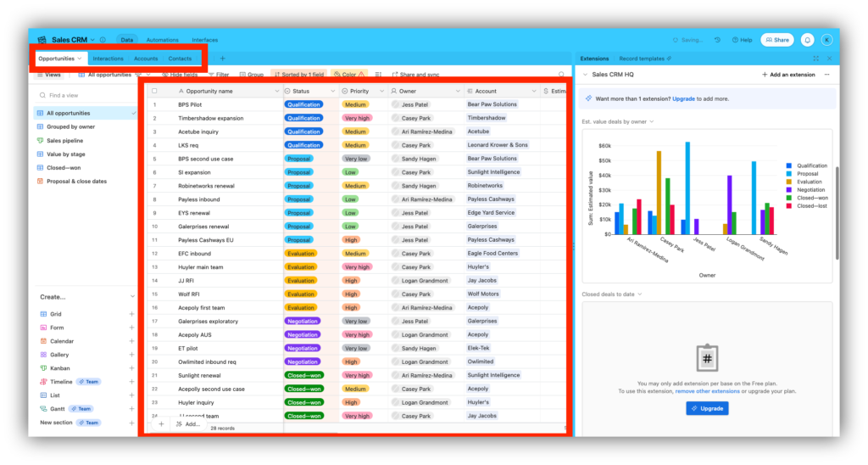Image resolution: width=868 pixels, height=465 pixels.
Task: Open notifications bell icon
Action: pyautogui.click(x=807, y=40)
